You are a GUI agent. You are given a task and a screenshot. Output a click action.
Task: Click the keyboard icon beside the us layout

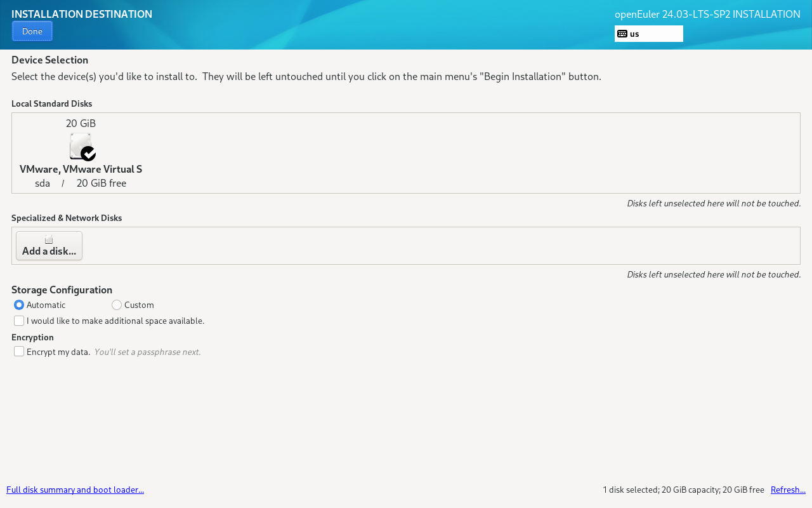tap(622, 34)
